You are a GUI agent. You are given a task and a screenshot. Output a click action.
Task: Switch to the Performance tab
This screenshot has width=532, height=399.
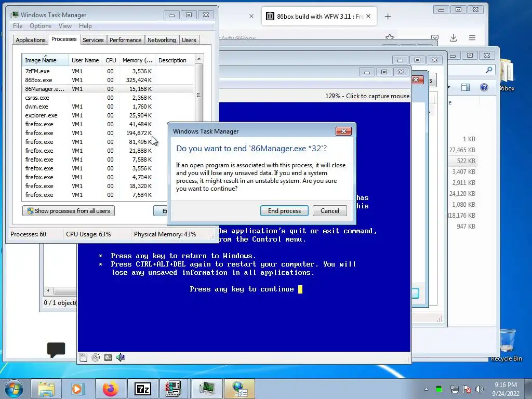(126, 40)
